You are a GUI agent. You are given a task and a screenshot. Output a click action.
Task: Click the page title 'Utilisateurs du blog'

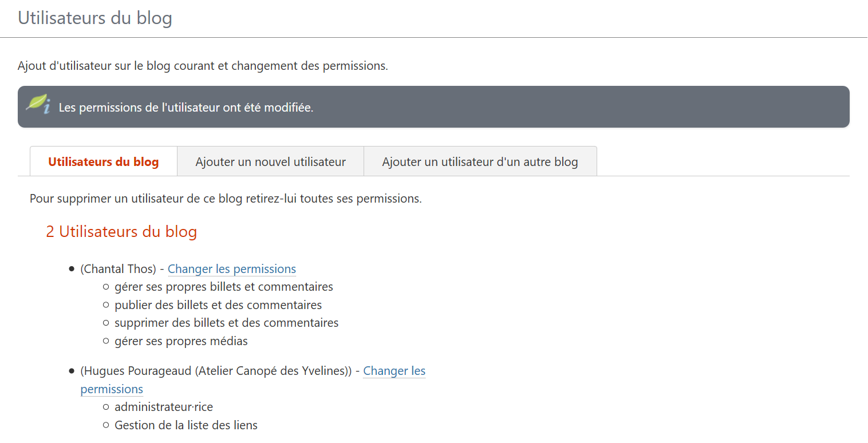pyautogui.click(x=95, y=18)
